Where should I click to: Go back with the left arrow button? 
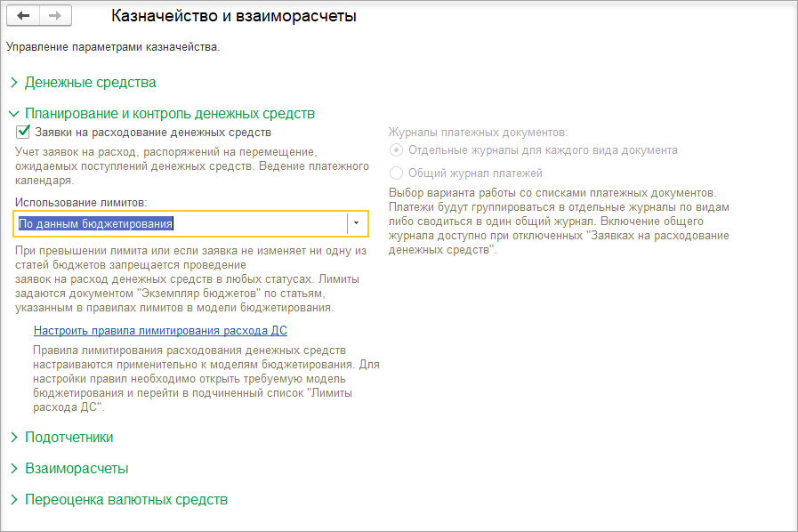[23, 16]
